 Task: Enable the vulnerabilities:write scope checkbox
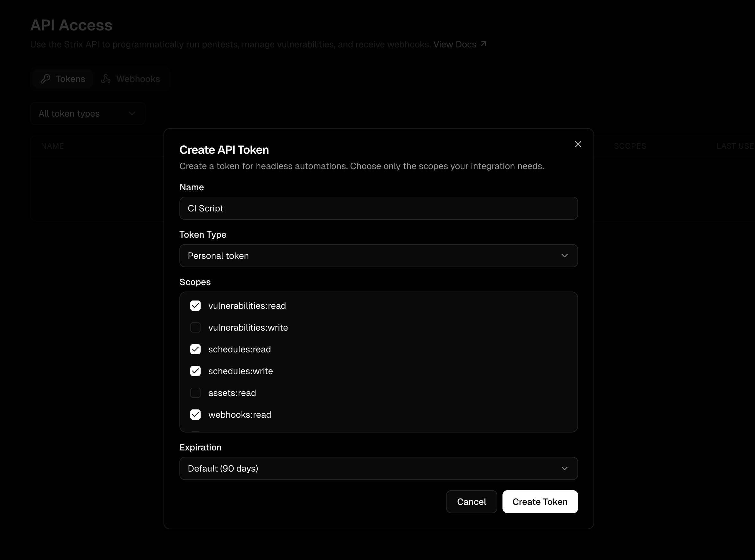[x=195, y=327]
